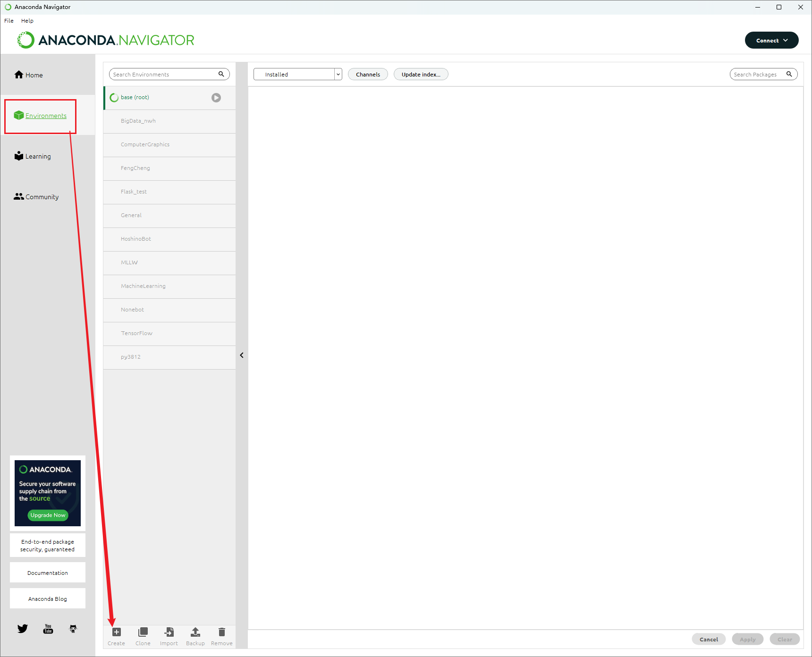Select the Flask_test environment

[169, 192]
